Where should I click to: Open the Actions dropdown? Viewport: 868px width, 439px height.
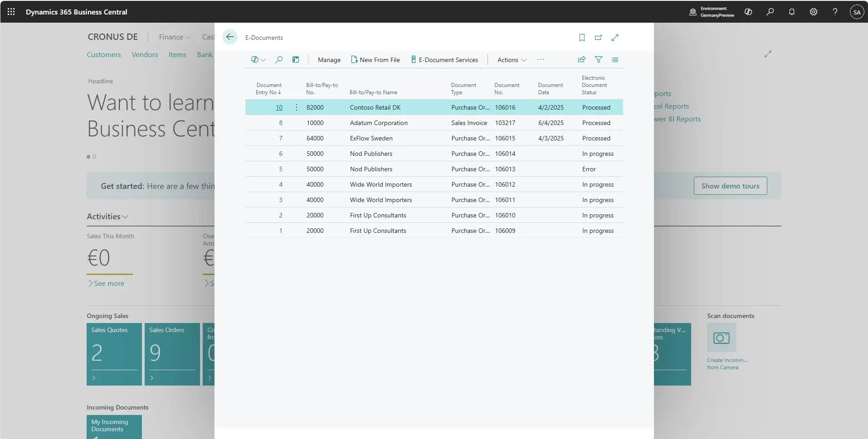[x=510, y=59]
